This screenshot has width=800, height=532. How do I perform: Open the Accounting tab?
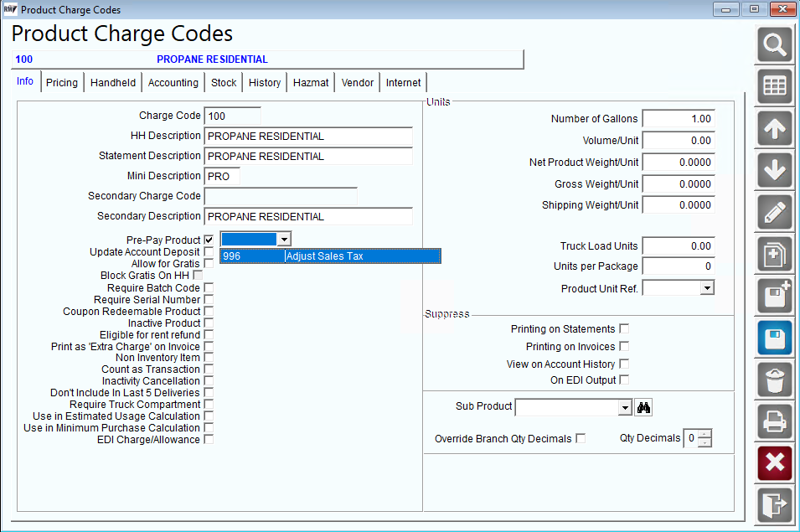pos(173,83)
